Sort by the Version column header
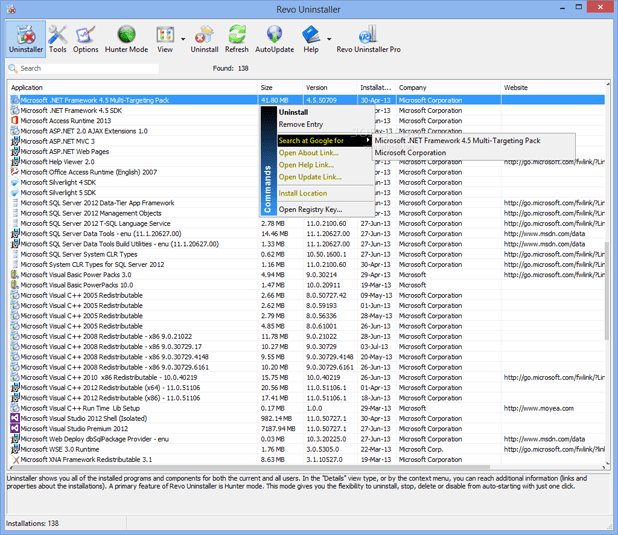 tap(330, 88)
